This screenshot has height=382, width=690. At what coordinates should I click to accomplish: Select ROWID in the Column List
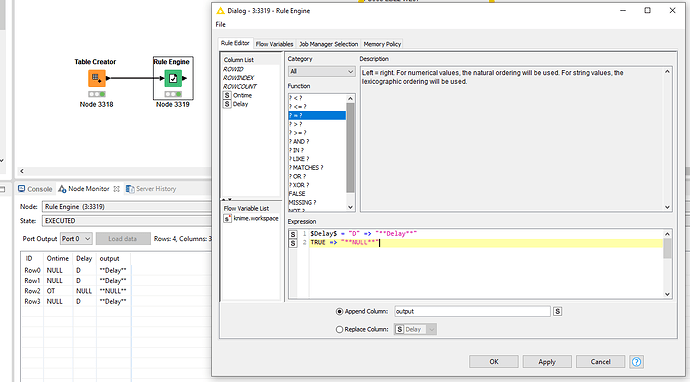233,69
